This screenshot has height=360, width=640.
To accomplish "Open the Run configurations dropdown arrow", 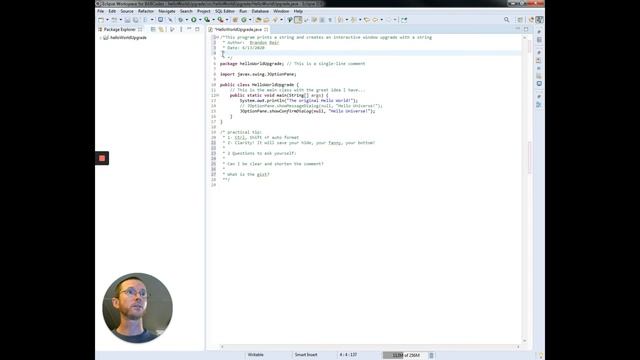I will 200,20.
